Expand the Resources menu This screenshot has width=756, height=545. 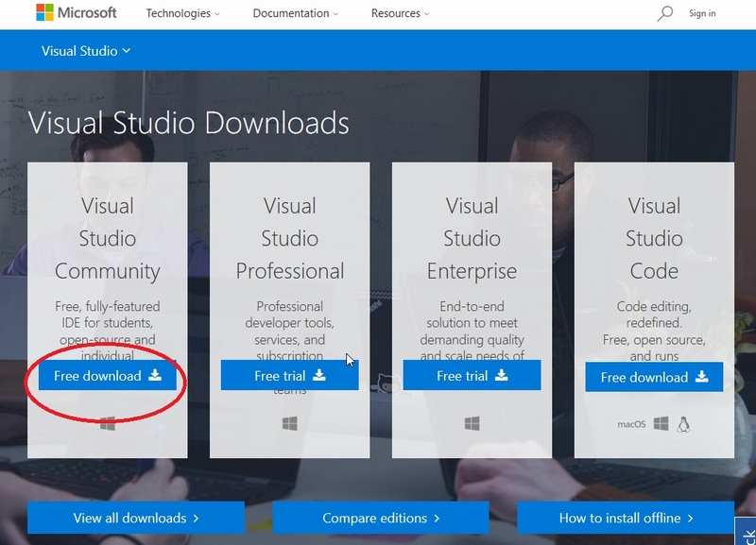pos(400,13)
